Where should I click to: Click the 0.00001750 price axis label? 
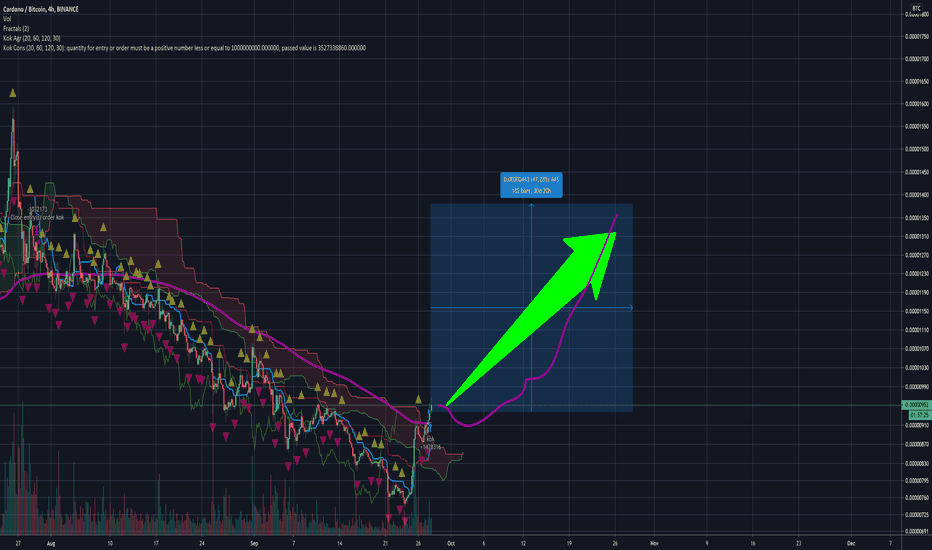(x=917, y=37)
